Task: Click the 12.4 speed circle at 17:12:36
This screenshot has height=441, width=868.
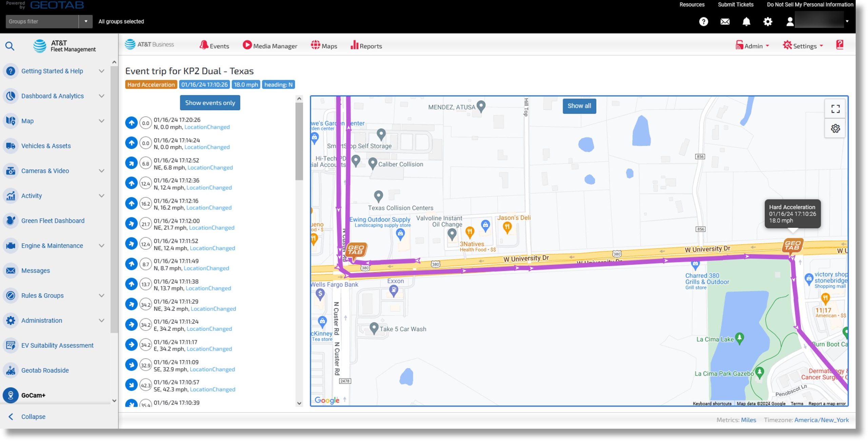Action: point(145,184)
